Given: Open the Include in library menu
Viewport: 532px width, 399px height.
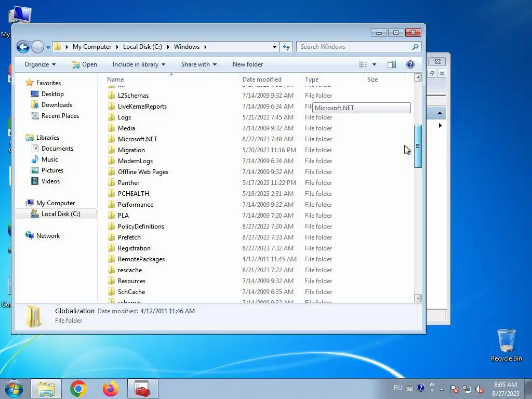Looking at the screenshot, I should coord(139,64).
